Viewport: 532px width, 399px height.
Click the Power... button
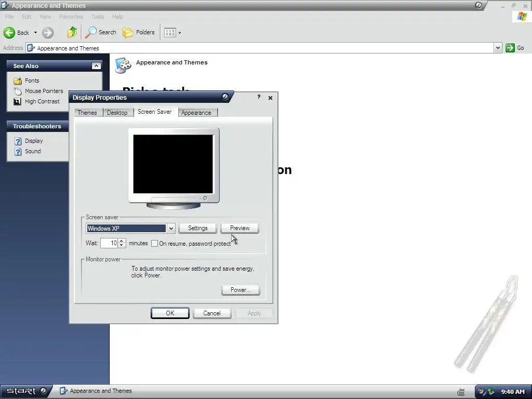(x=241, y=290)
